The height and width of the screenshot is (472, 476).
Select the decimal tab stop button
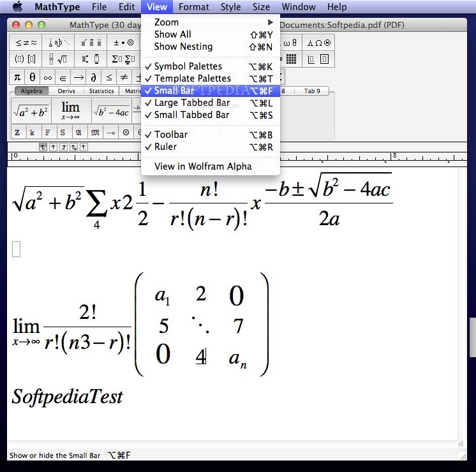pyautogui.click(x=84, y=147)
